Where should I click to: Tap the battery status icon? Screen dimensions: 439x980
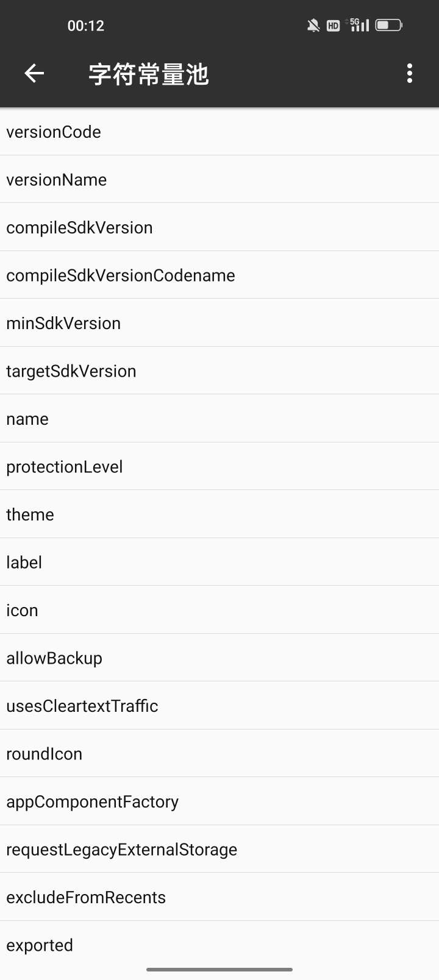click(x=389, y=25)
